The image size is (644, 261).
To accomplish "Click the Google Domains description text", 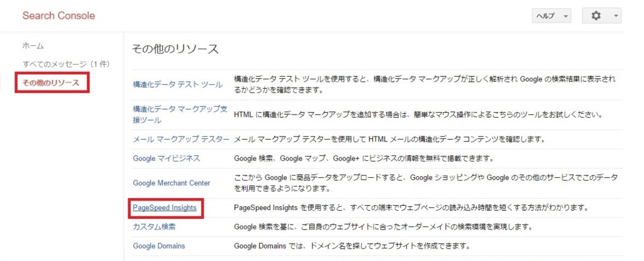I will pyautogui.click(x=352, y=246).
